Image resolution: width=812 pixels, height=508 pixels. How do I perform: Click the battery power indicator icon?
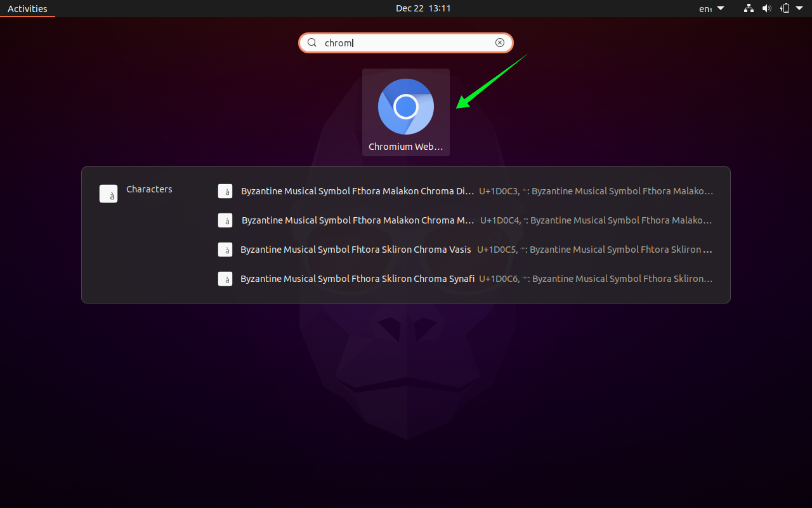coord(785,8)
